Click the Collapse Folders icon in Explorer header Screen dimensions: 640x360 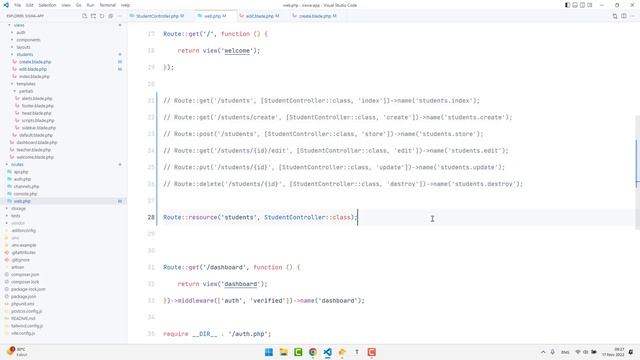pos(111,16)
